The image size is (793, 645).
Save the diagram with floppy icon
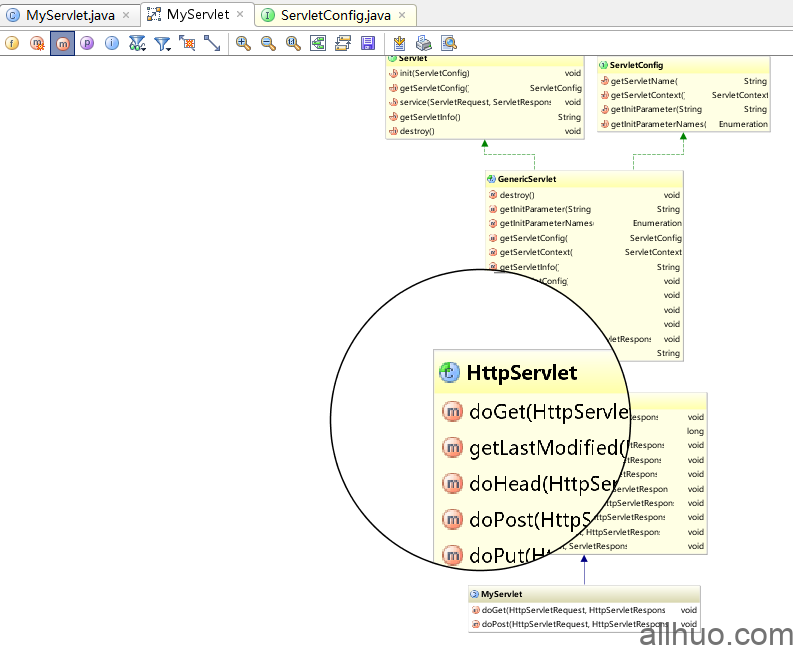click(x=368, y=43)
